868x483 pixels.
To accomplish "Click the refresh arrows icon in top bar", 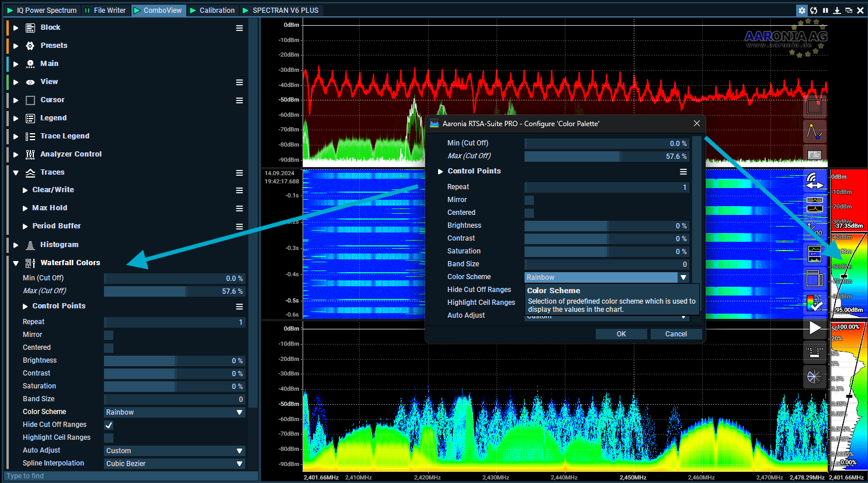I will tap(814, 11).
